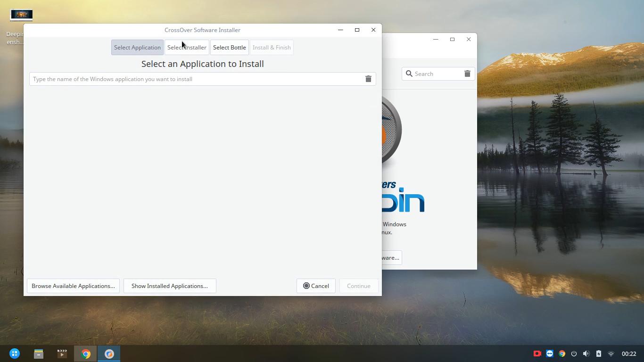Focus the Windows application name input field
The image size is (644, 362).
(x=189, y=79)
